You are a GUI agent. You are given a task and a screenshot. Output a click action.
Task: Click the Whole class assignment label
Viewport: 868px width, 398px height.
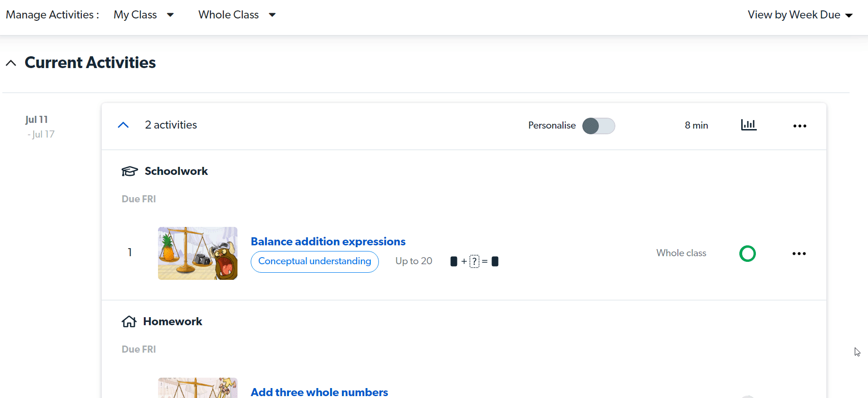(x=681, y=253)
